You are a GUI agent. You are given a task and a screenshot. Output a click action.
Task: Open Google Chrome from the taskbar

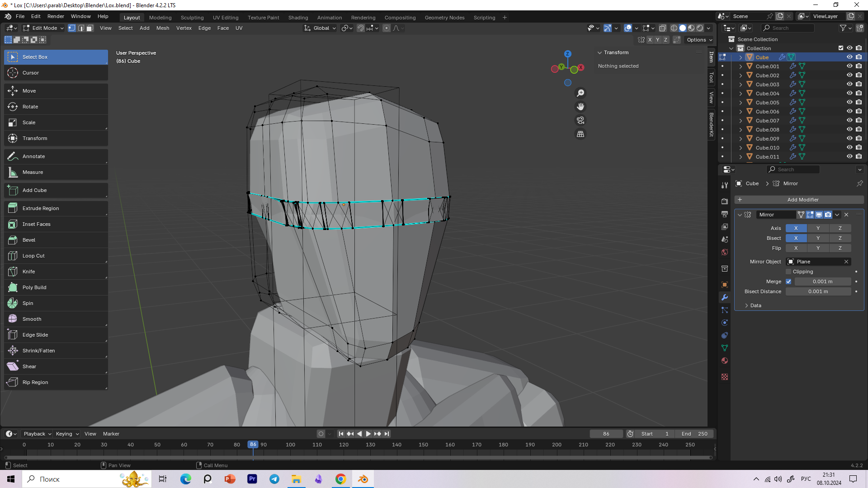point(341,479)
